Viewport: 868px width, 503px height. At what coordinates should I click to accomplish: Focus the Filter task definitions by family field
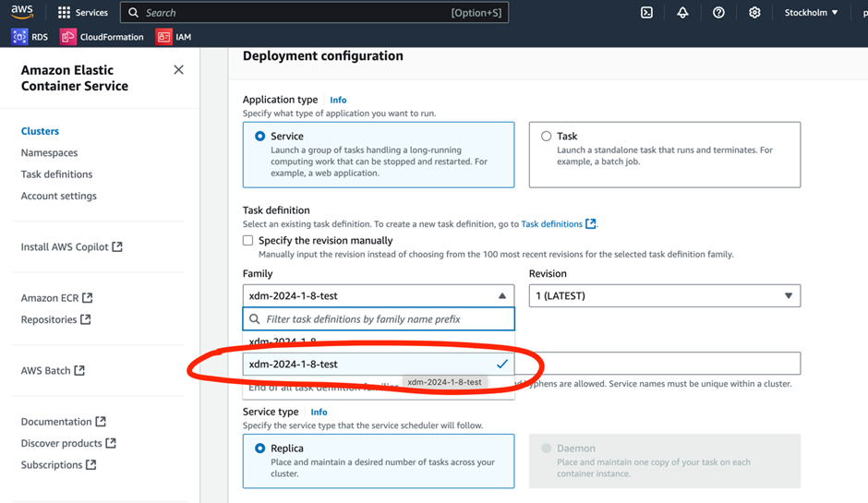point(379,318)
